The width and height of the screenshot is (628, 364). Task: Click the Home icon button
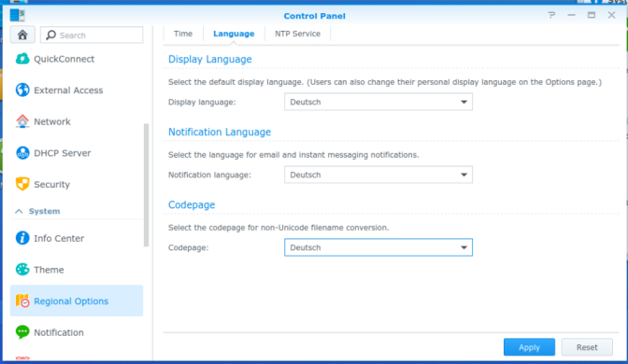22,35
